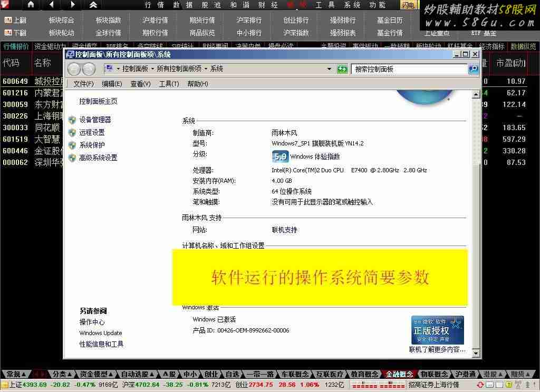Click the shield icon beside 高级系统设置
Image resolution: width=540 pixels, height=392 pixels.
pos(72,158)
